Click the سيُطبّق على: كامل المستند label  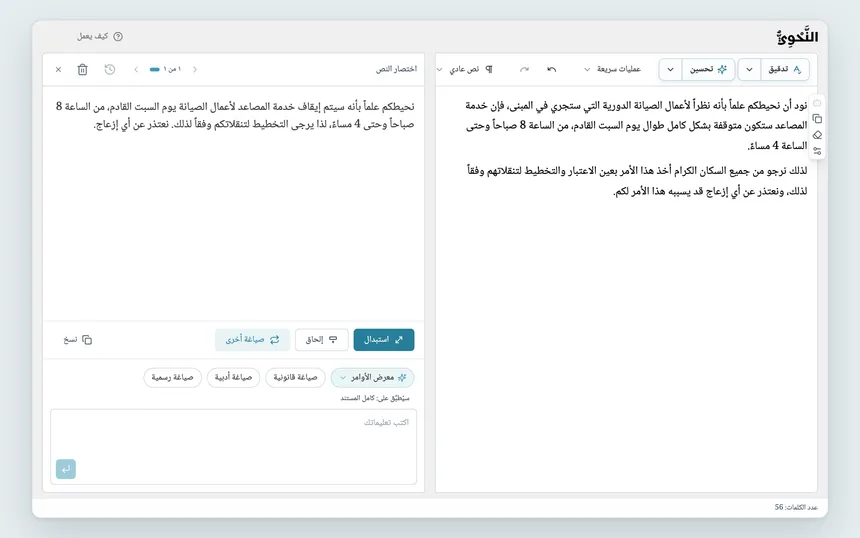[375, 398]
